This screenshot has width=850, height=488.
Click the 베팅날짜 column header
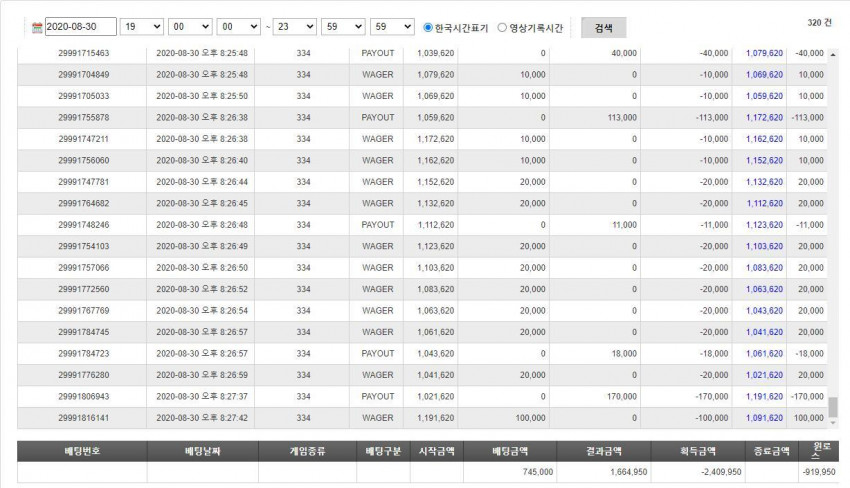(x=203, y=451)
